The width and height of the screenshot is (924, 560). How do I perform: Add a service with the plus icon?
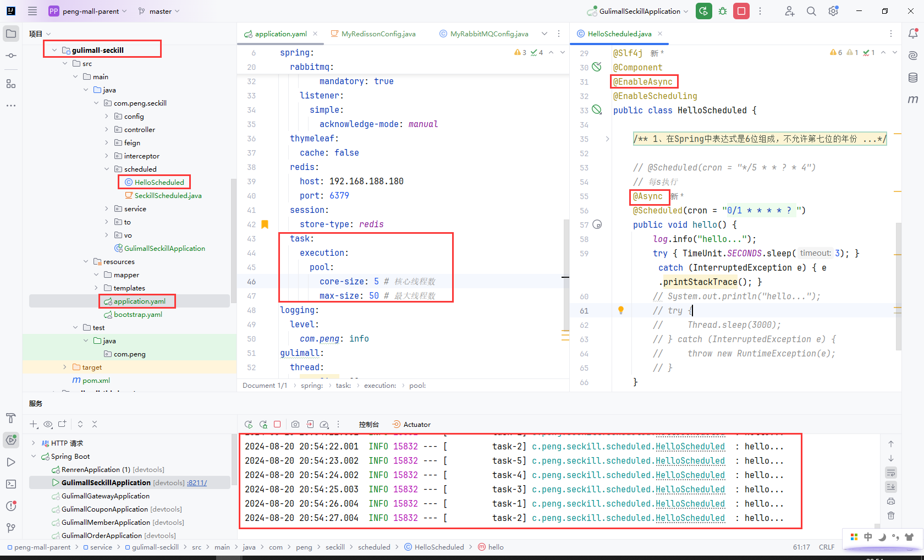(34, 424)
